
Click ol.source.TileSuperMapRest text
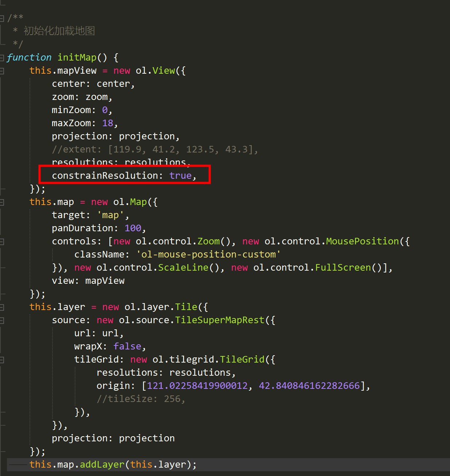click(x=192, y=320)
